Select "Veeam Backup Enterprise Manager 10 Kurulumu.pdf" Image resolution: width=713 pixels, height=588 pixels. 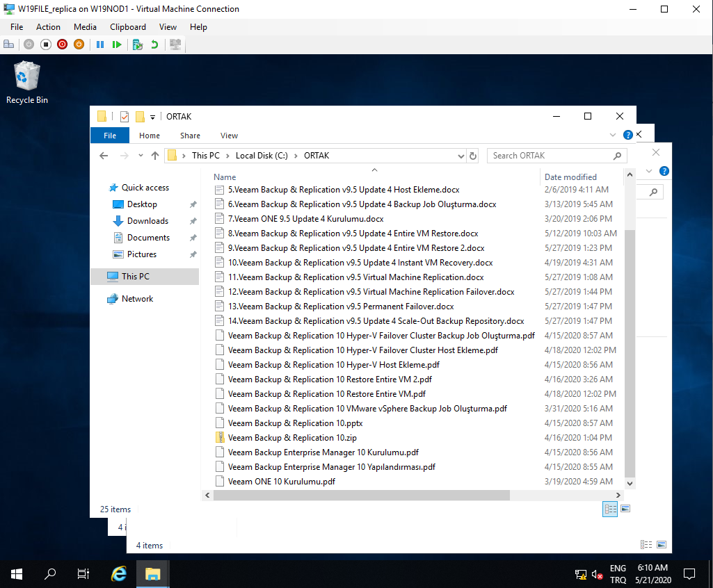click(x=323, y=452)
